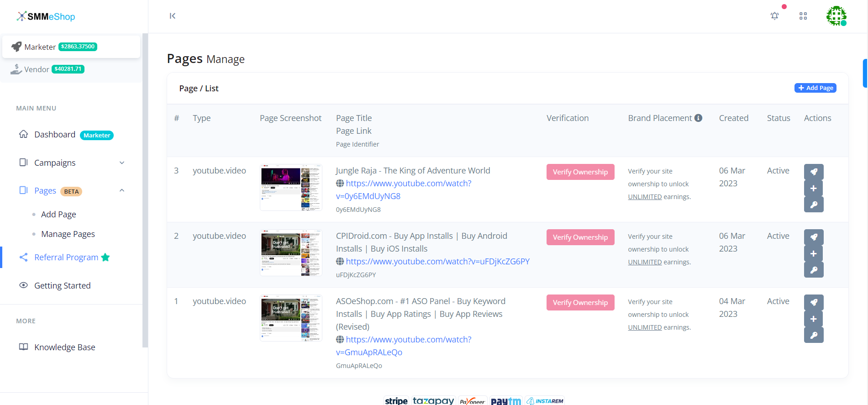Image resolution: width=868 pixels, height=405 pixels.
Task: Open Dashboard from main menu
Action: (55, 134)
